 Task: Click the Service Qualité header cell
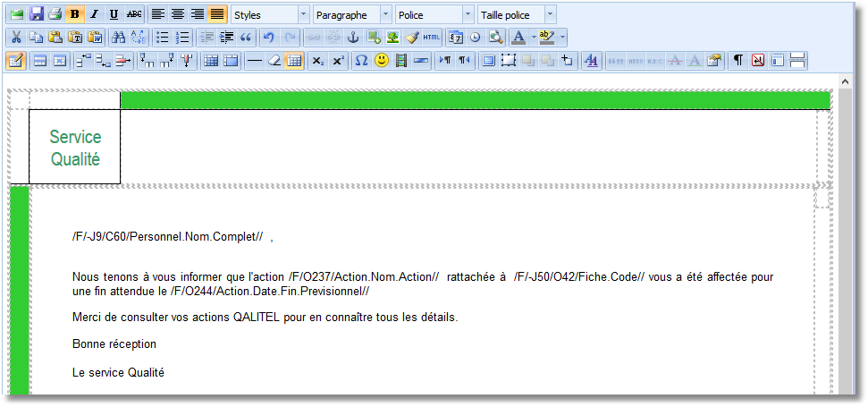click(x=75, y=148)
